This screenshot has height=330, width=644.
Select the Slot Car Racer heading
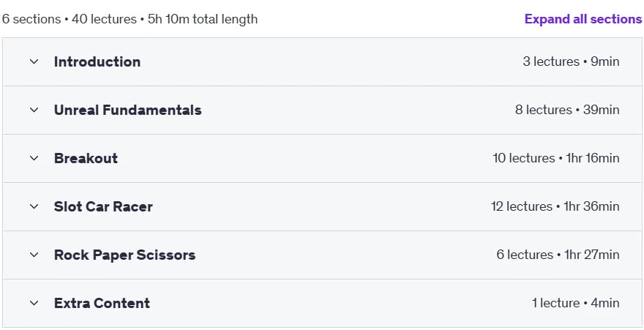click(x=103, y=206)
